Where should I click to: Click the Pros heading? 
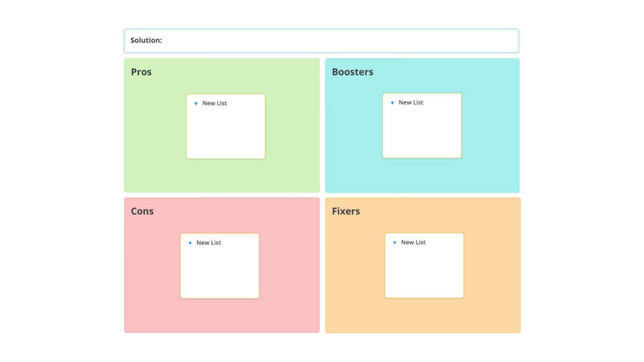click(141, 72)
